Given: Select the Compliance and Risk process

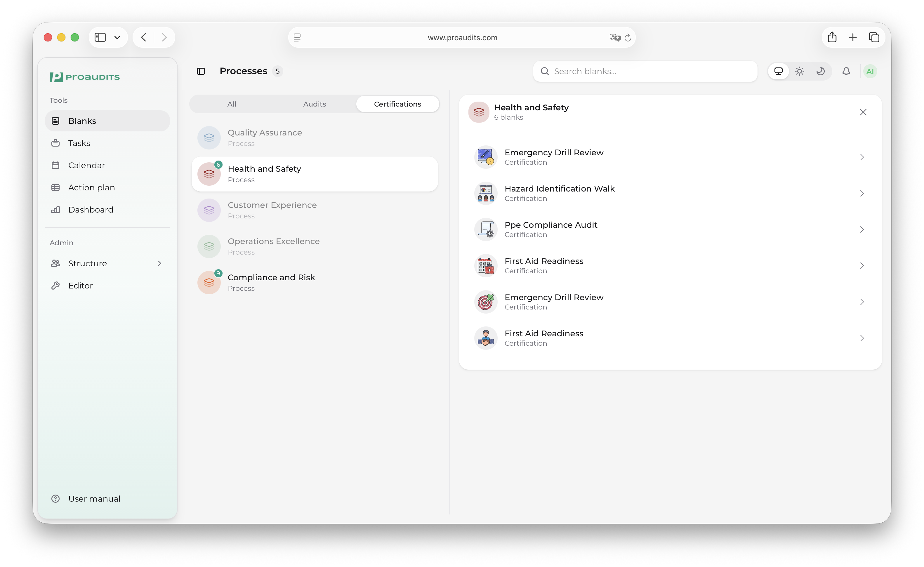Looking at the screenshot, I should (x=314, y=282).
